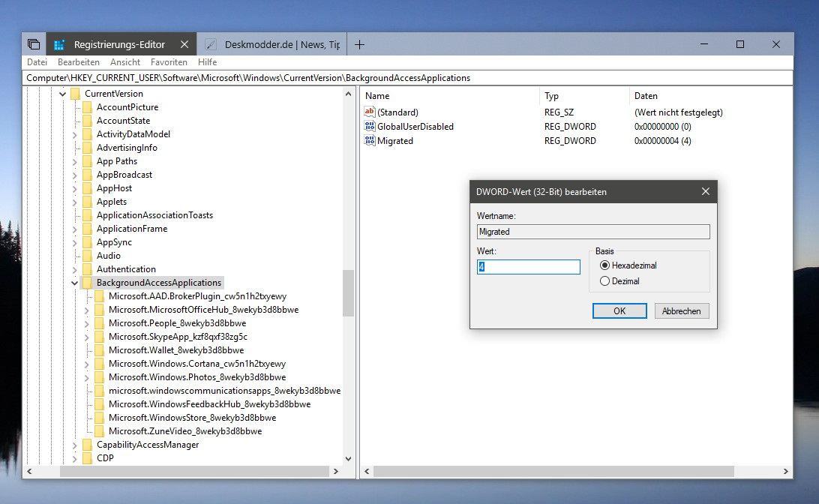Expand the ActivityDataModel key
The image size is (819, 504).
pyautogui.click(x=75, y=135)
